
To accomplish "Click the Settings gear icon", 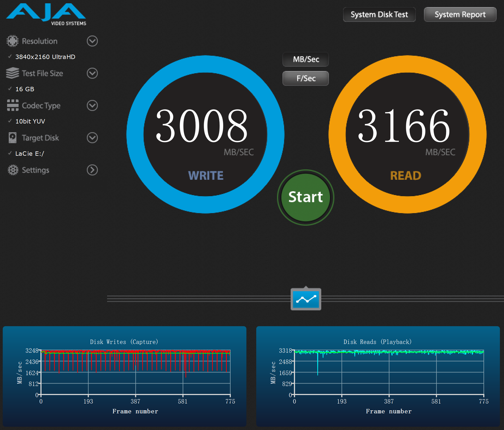I will [x=13, y=170].
